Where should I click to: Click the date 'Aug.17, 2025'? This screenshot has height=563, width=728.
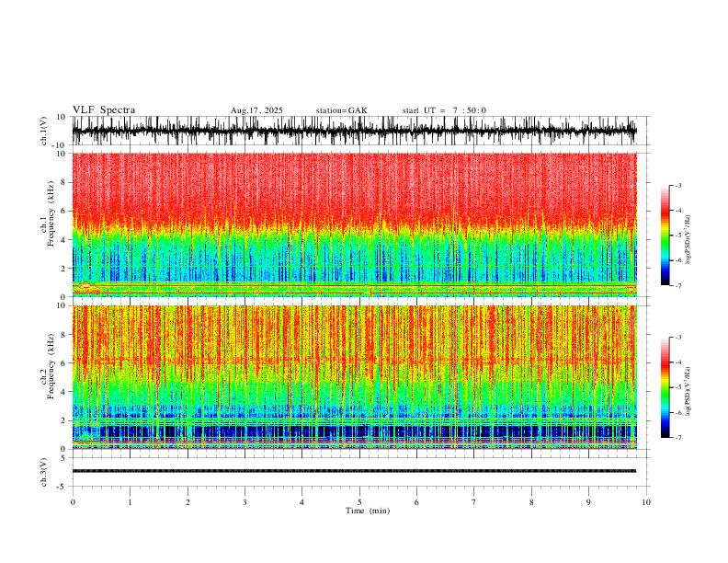tap(256, 110)
